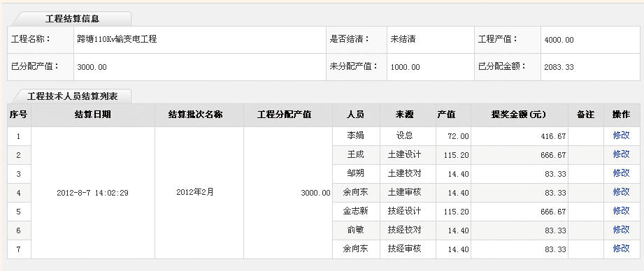The height and width of the screenshot is (271, 644).
Task: Modify the 金志新 技经设计 row
Action: [621, 211]
